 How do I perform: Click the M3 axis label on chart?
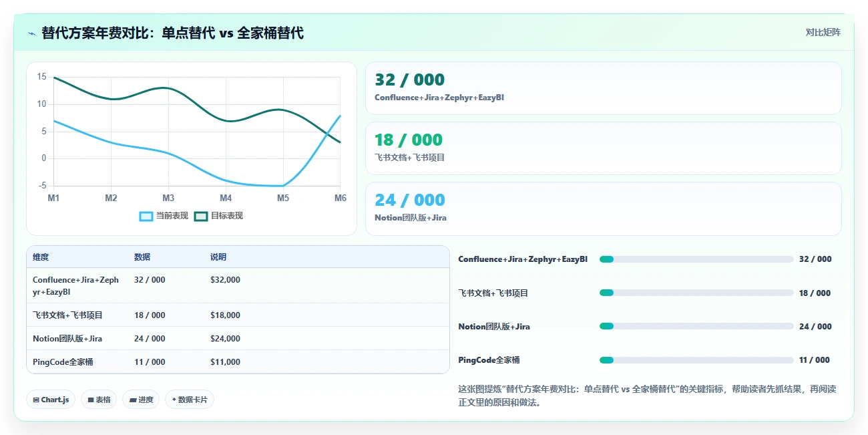168,198
